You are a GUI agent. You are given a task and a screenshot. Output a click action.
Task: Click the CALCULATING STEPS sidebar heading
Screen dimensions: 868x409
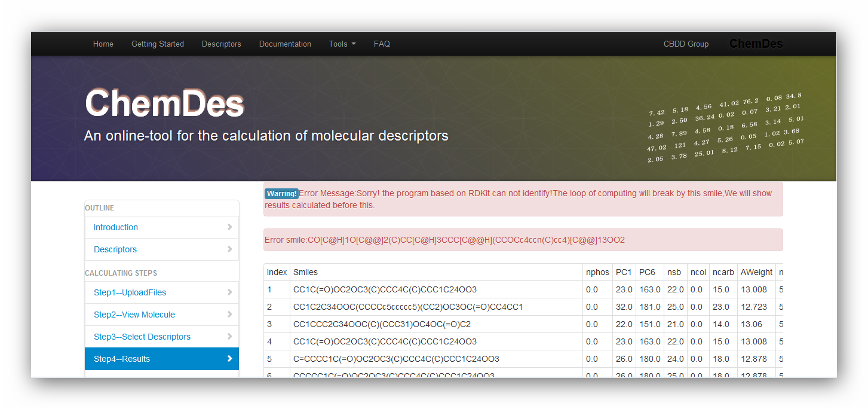pyautogui.click(x=121, y=273)
